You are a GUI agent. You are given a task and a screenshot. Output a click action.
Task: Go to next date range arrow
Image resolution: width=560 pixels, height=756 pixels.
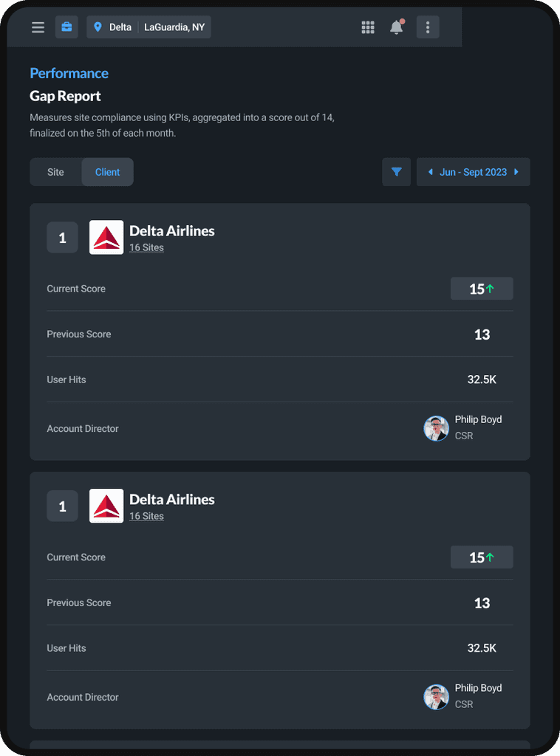[516, 172]
